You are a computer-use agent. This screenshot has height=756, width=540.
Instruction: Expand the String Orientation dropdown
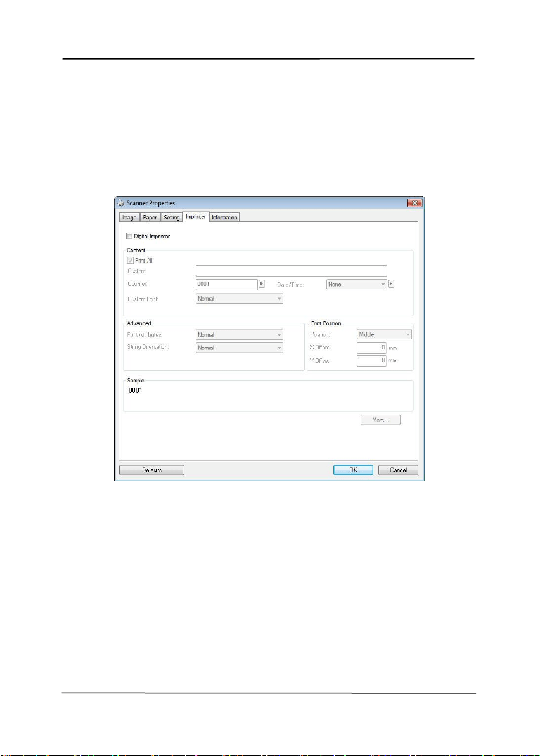tap(240, 348)
